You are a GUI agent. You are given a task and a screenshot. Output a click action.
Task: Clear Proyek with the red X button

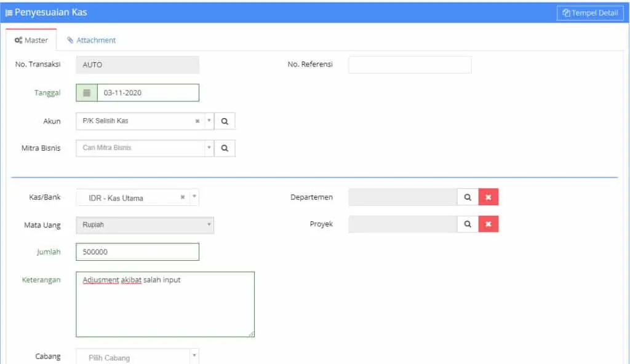point(488,224)
